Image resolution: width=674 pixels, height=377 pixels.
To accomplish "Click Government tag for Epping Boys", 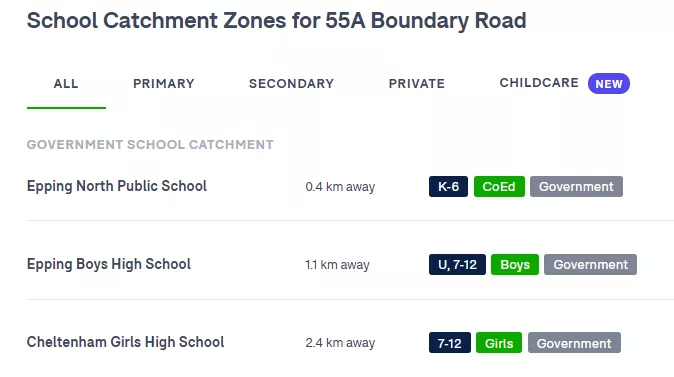I will click(x=591, y=264).
